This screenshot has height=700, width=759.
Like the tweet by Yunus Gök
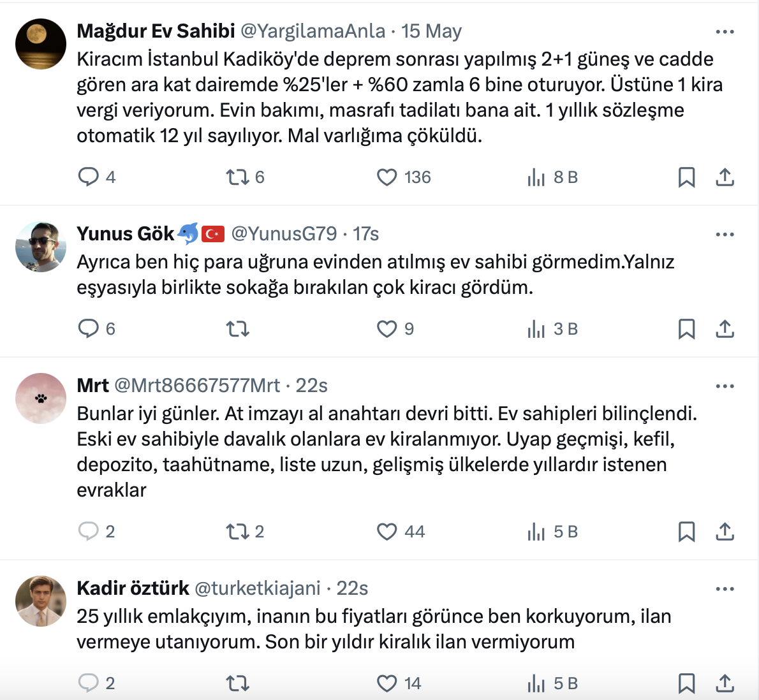click(x=387, y=328)
